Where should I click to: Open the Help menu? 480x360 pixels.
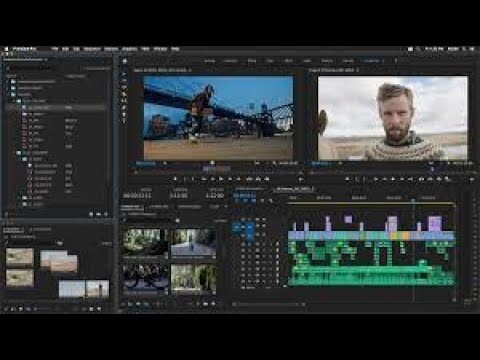(175, 49)
